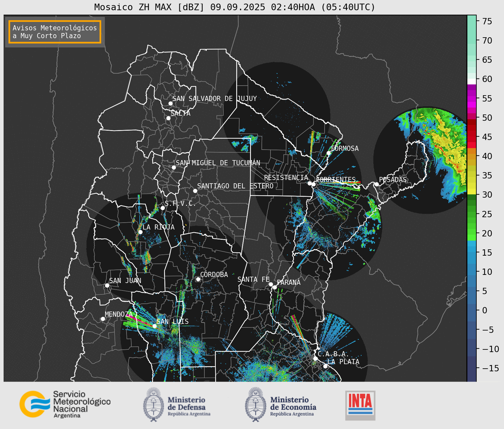Click the CORRIENTES city label
Image resolution: width=504 pixels, height=429 pixels.
pyautogui.click(x=336, y=180)
